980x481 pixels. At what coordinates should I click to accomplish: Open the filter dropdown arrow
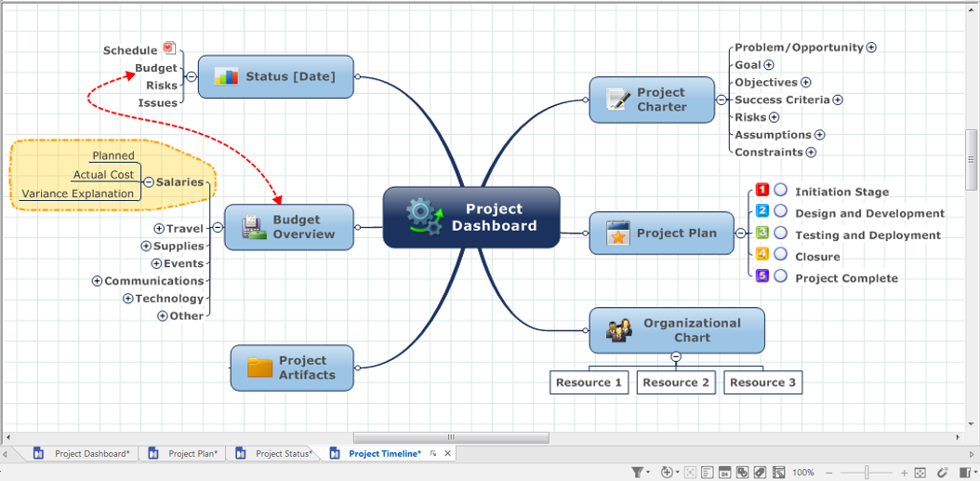tap(648, 473)
